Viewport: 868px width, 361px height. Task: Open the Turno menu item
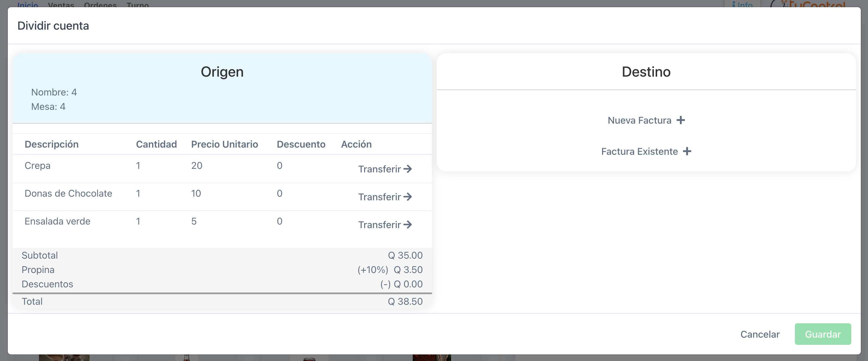click(138, 5)
